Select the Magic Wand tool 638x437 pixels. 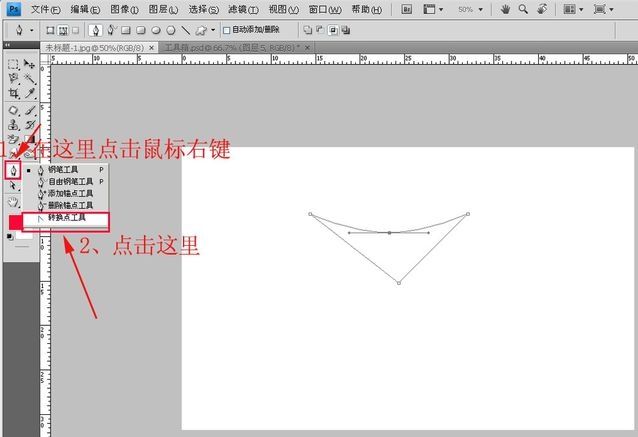coord(29,78)
